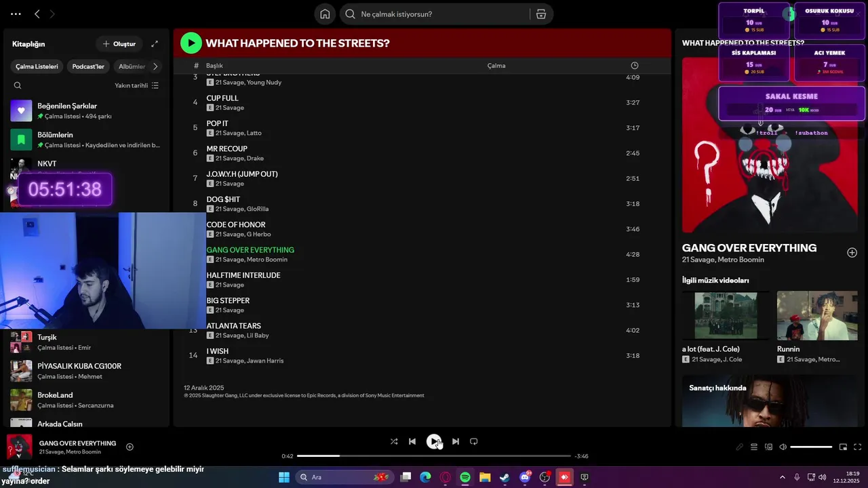Screen dimensions: 868x488
Task: Open Steam from the taskbar
Action: (505, 477)
